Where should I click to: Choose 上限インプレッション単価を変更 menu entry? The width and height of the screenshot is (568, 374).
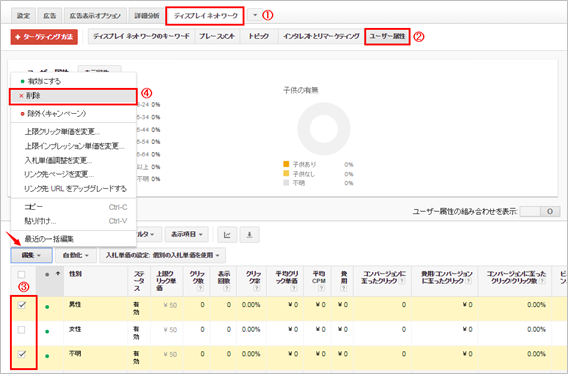coord(74,146)
